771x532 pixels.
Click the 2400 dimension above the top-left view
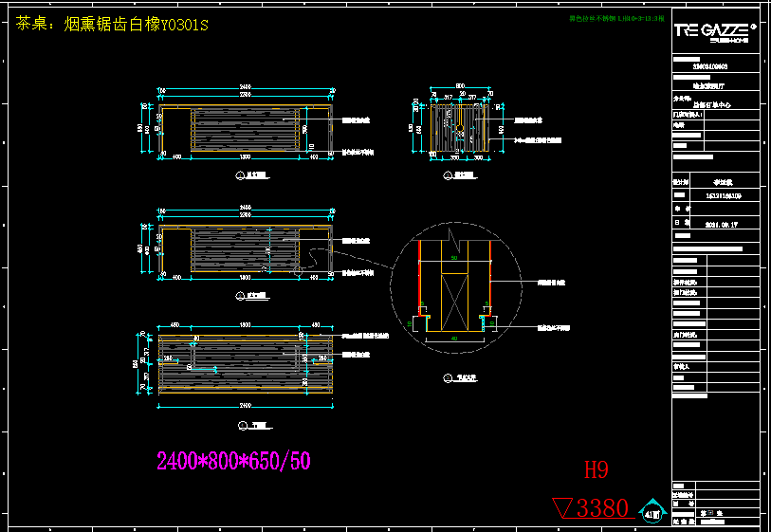[x=245, y=90]
